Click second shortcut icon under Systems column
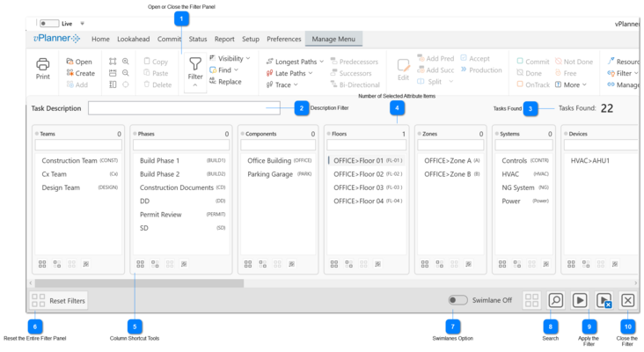The width and height of the screenshot is (644, 352). (517, 264)
